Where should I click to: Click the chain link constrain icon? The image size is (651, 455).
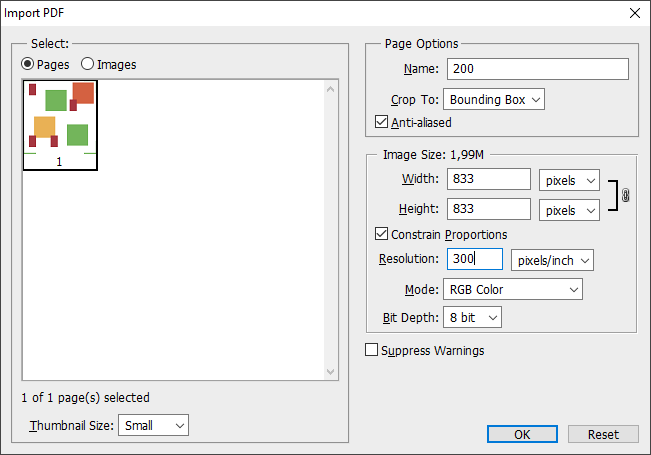626,195
